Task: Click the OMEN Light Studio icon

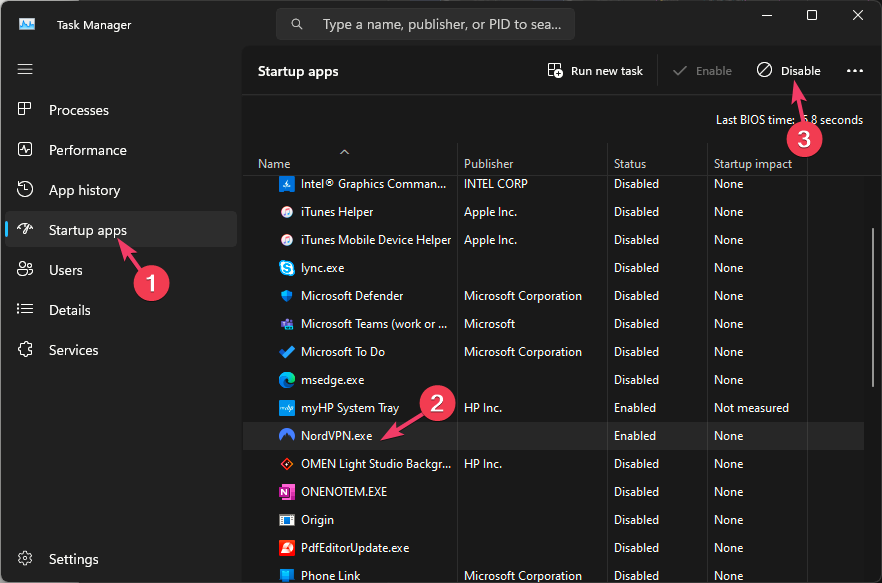Action: [287, 464]
